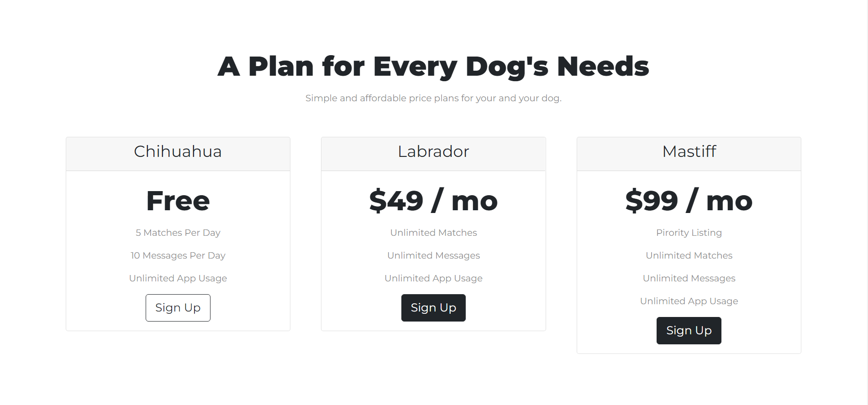Click the Pirority Listing feature text
868x405 pixels.
pos(689,233)
